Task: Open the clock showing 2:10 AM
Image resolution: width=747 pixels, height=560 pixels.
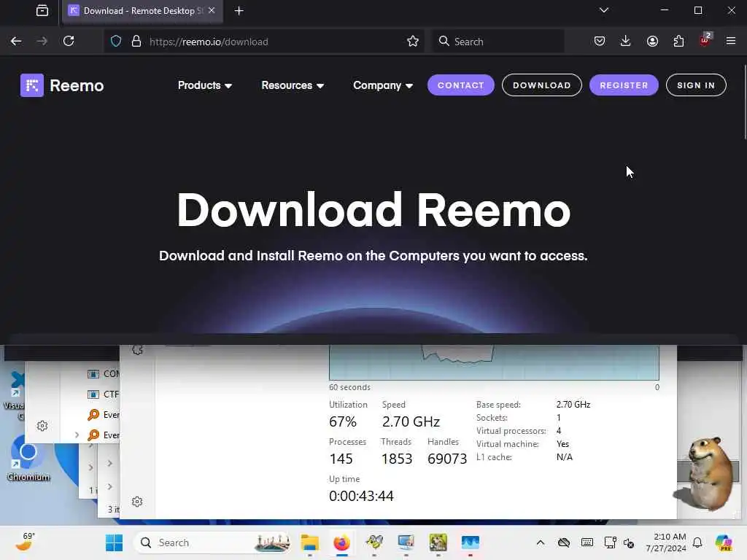Action: coord(666,542)
